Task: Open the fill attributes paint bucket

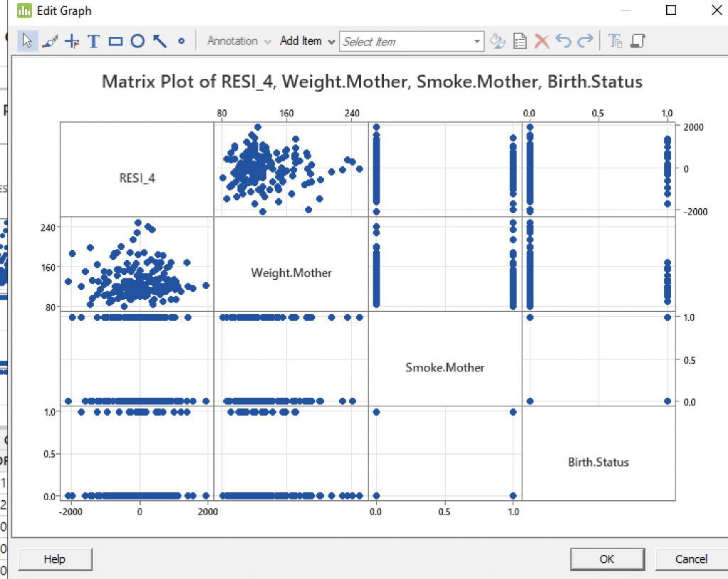Action: (x=497, y=40)
